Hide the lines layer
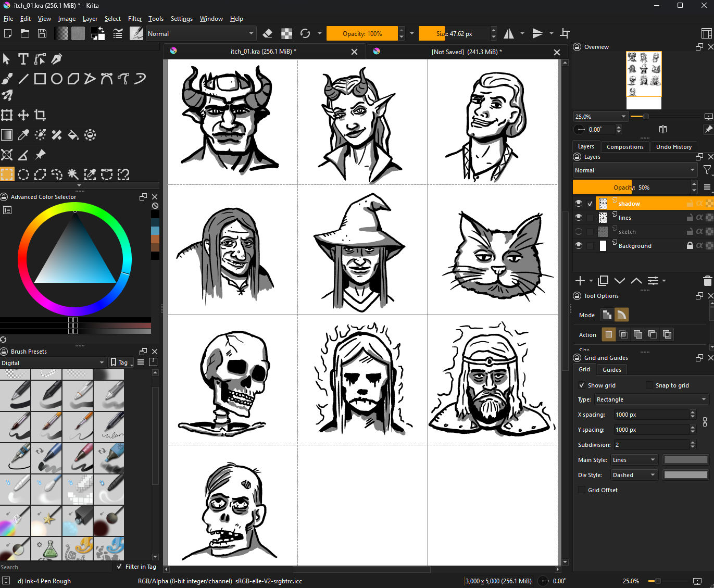This screenshot has height=588, width=714. (579, 218)
